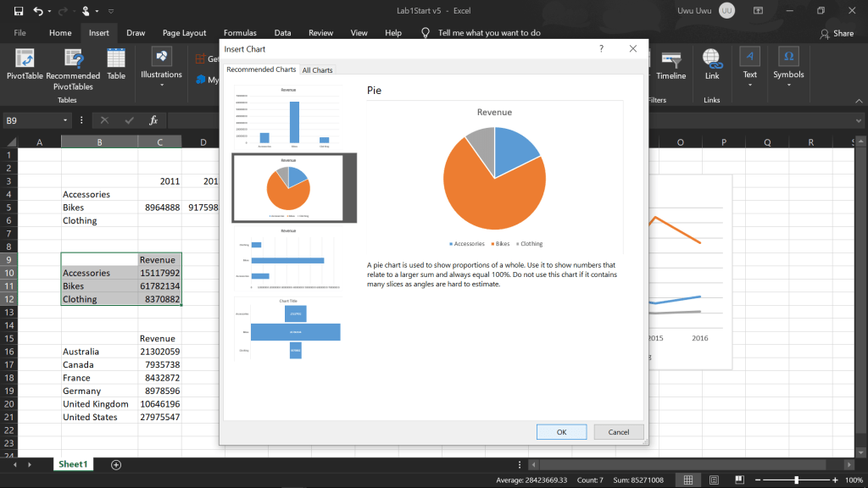
Task: Switch to Page Layout view
Action: click(x=713, y=480)
